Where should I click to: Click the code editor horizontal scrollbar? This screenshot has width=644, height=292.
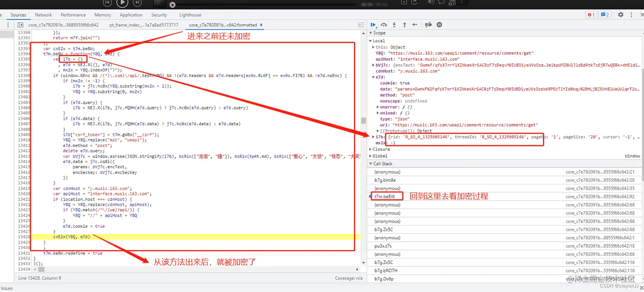coord(41,269)
